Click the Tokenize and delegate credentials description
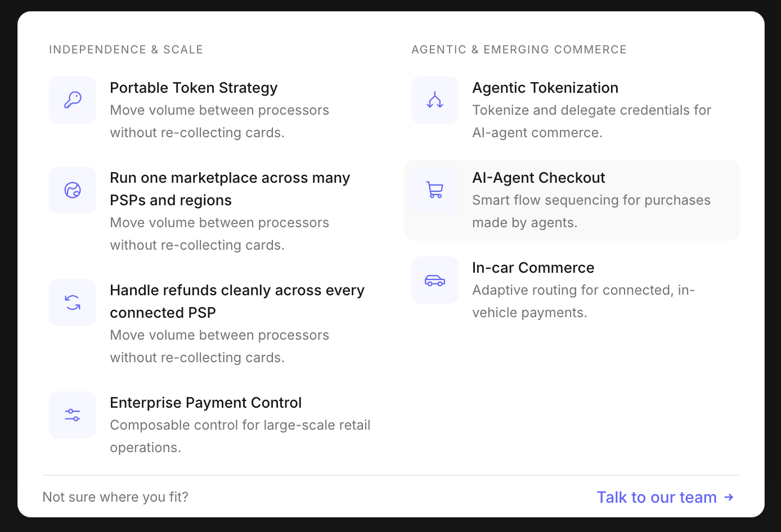781x532 pixels. (591, 121)
